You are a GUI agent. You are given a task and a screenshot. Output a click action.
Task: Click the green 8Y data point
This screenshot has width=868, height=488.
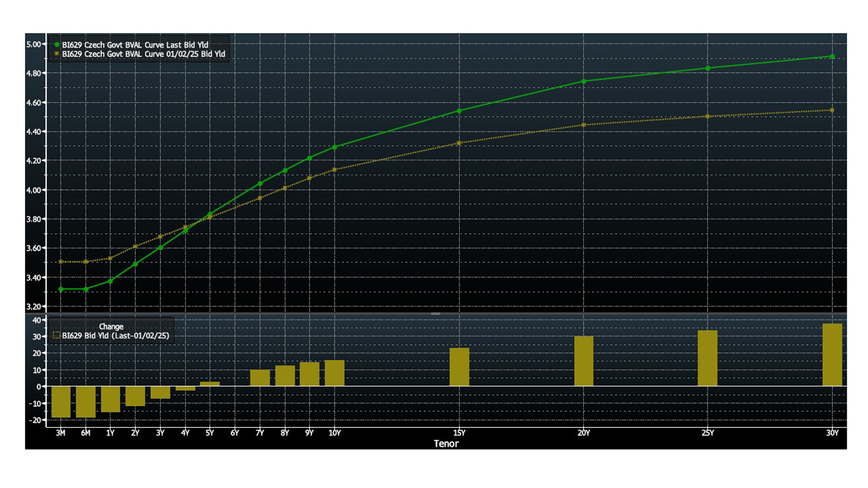(285, 170)
